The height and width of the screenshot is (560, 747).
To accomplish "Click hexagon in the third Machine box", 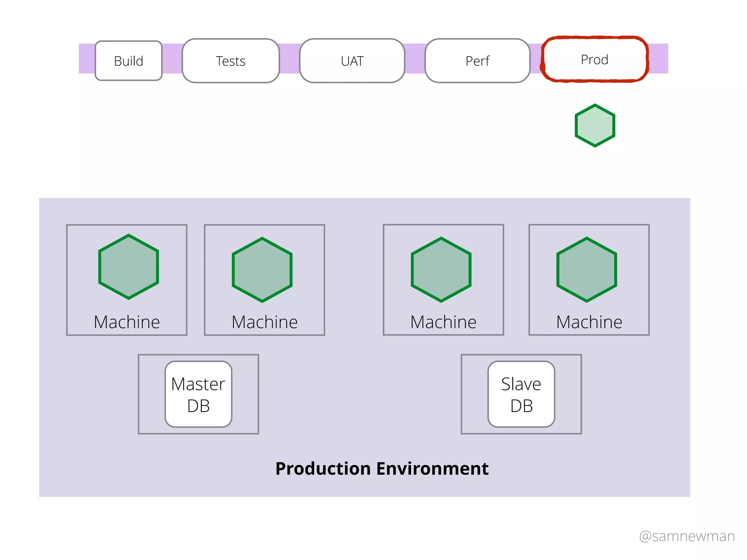I will click(x=441, y=270).
